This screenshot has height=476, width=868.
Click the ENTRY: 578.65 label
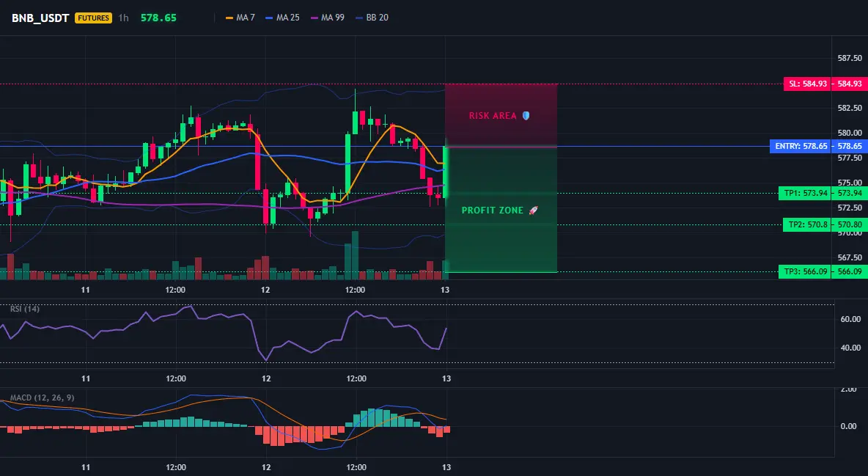801,146
